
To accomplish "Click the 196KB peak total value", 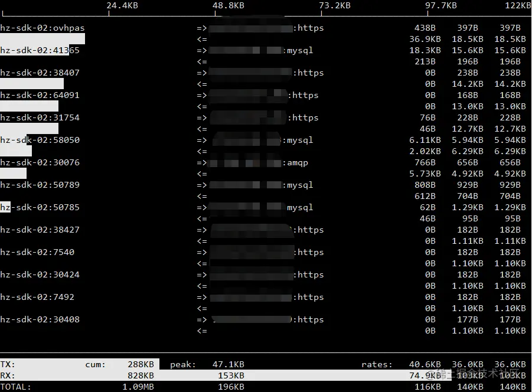I will pos(231,387).
